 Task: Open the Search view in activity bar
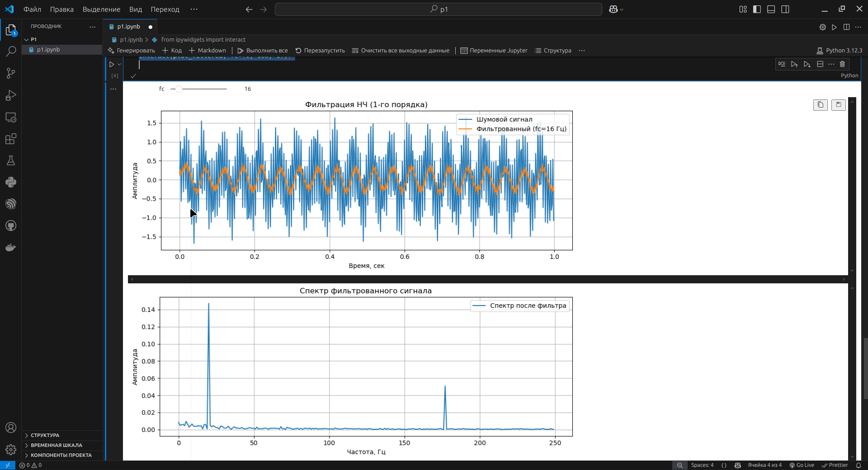pos(11,52)
